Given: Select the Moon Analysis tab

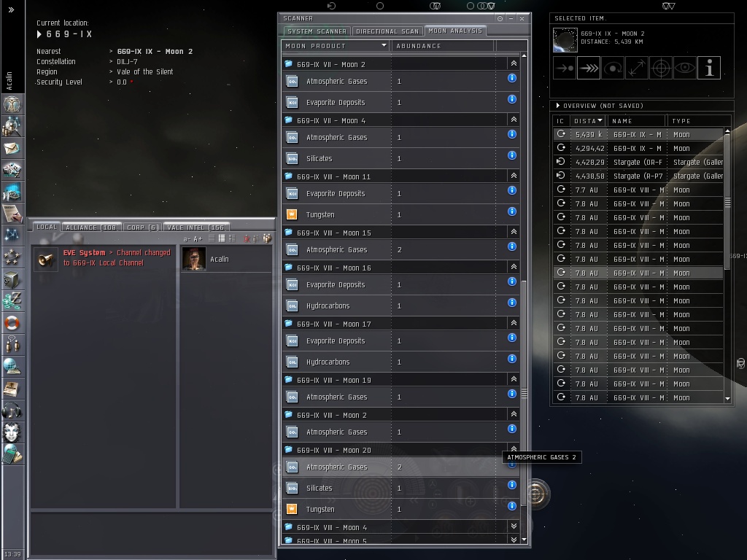Looking at the screenshot, I should 455,31.
